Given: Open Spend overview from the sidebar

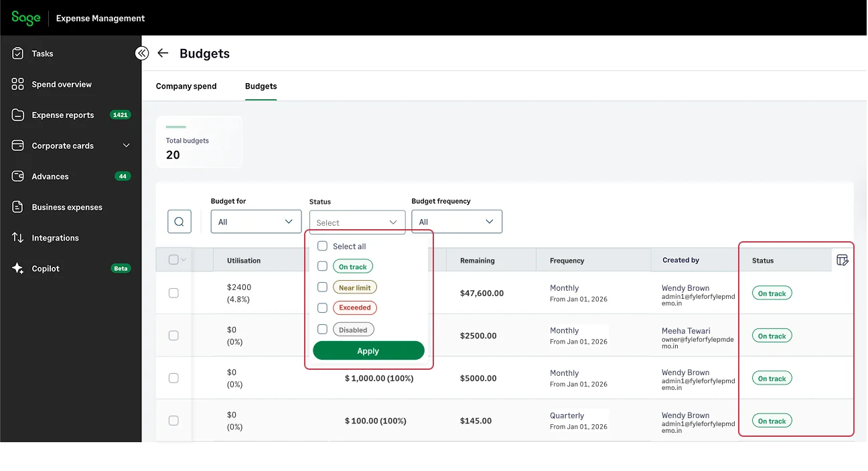Looking at the screenshot, I should pyautogui.click(x=17, y=84).
